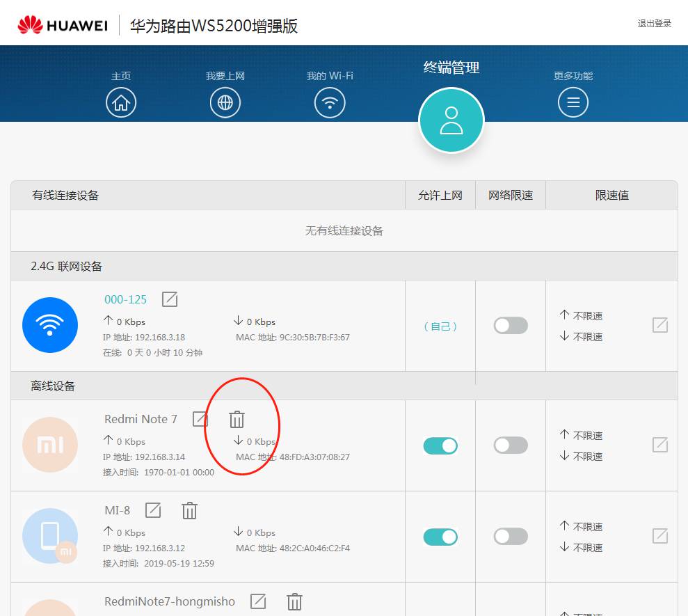This screenshot has height=616, width=688.
Task: Click the Huawei logo
Action: 63,25
